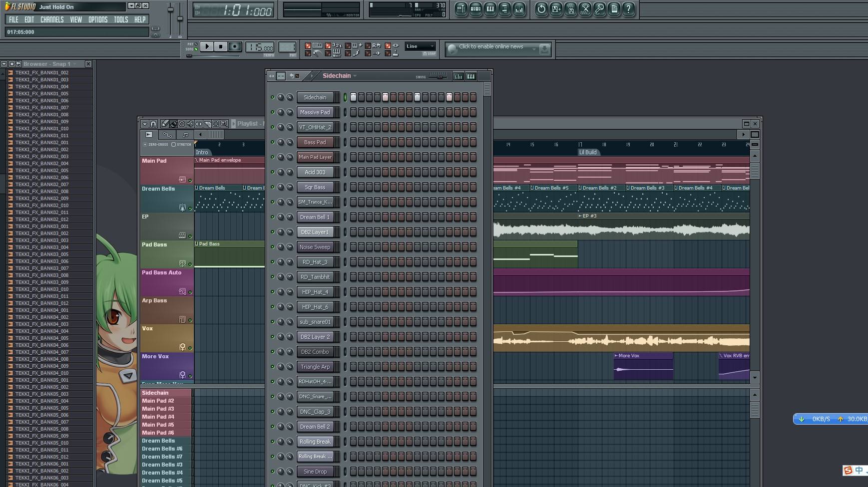868x487 pixels.
Task: Open the Line snap dropdown
Action: point(421,46)
